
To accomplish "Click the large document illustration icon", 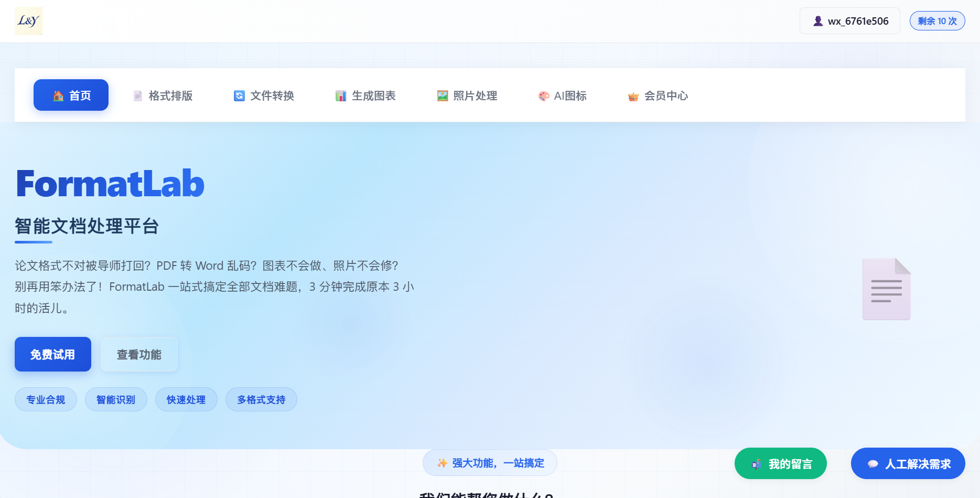I will click(x=887, y=289).
